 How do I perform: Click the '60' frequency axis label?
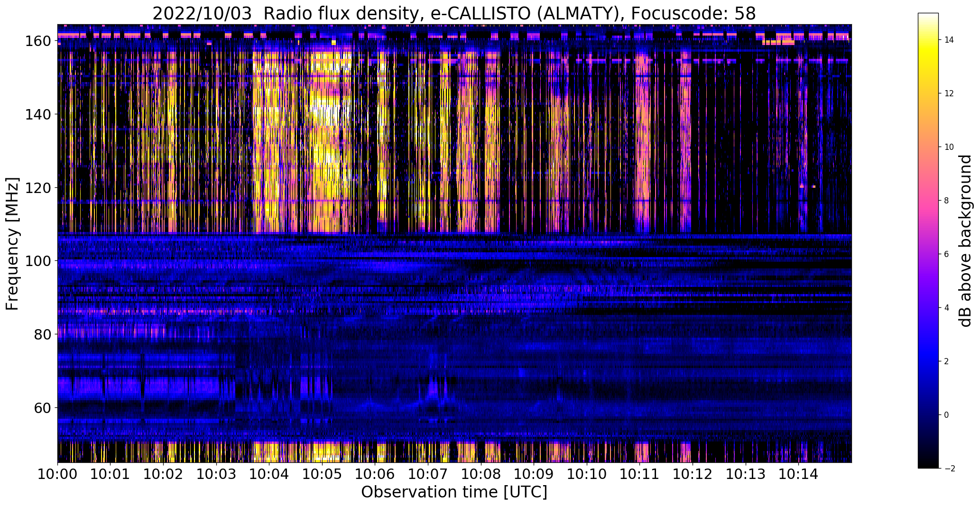(x=42, y=407)
